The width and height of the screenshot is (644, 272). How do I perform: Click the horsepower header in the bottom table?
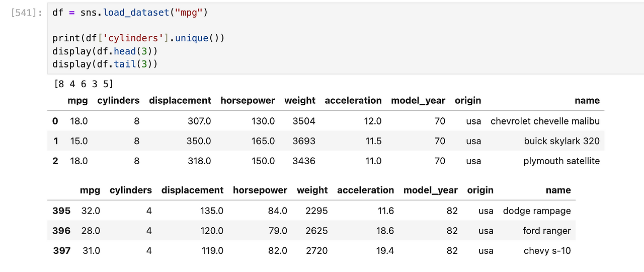tap(260, 190)
